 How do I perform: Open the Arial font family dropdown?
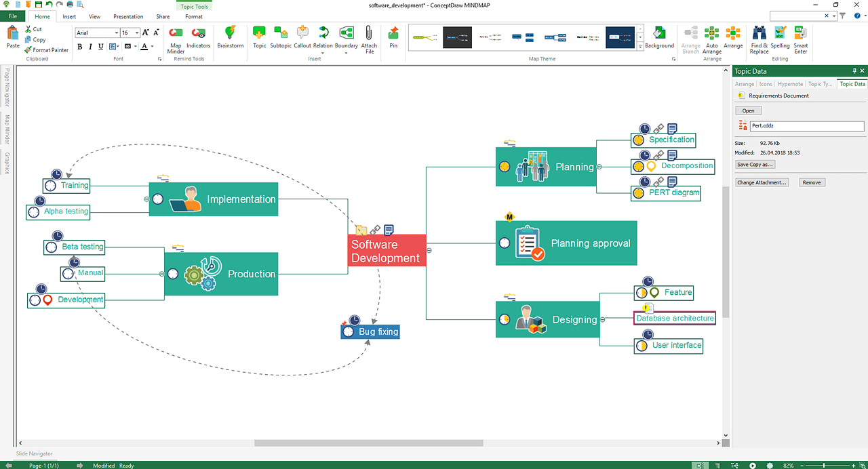click(x=116, y=32)
